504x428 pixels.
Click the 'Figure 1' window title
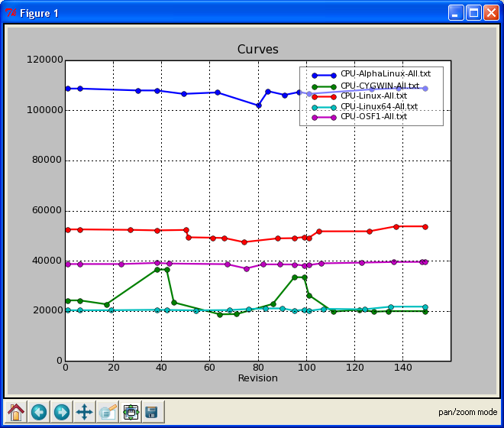click(39, 13)
